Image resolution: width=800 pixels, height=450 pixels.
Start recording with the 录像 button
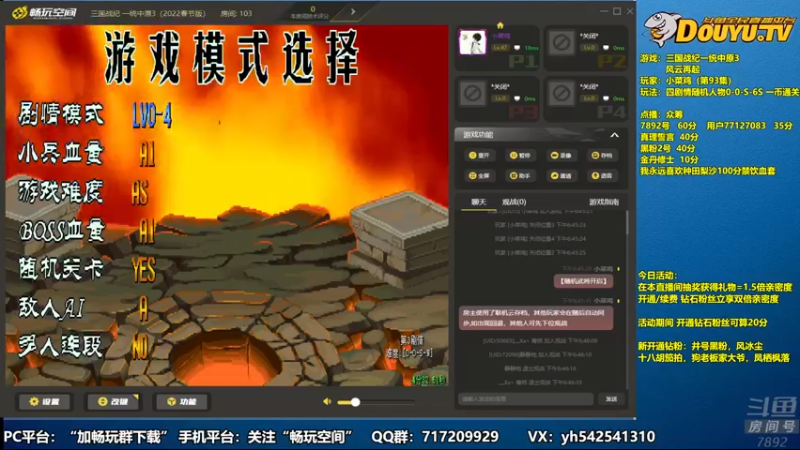tap(561, 155)
